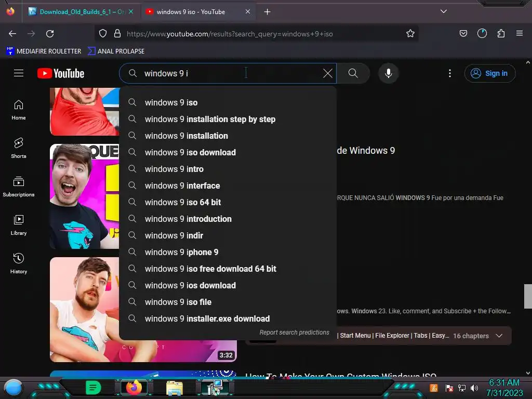Choose suggestion 'windows 9 interface'
This screenshot has width=532, height=399.
coord(228,185)
